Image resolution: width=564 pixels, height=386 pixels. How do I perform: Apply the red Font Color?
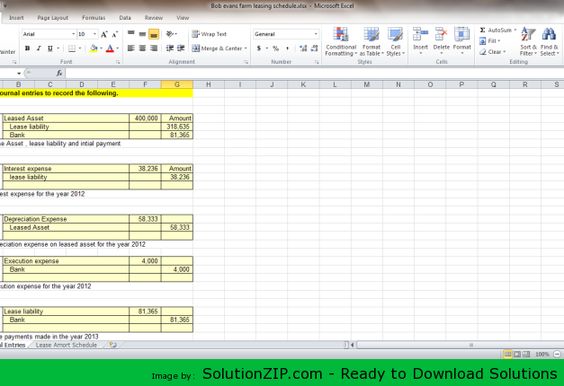pos(110,48)
